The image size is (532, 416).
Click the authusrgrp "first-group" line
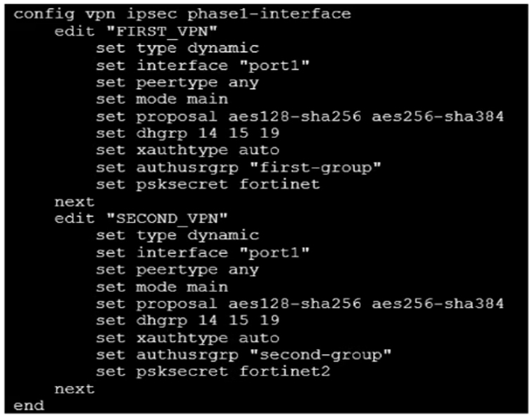tap(239, 168)
